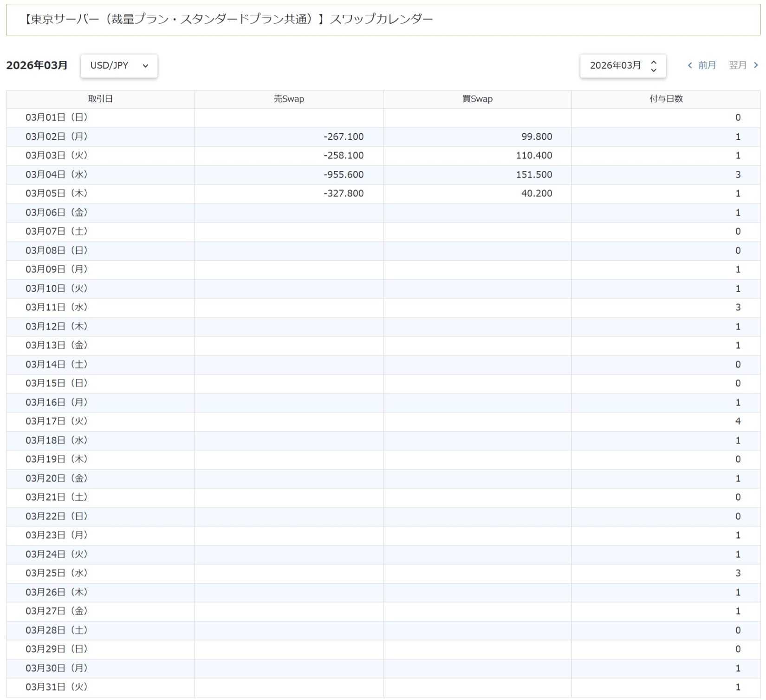Image resolution: width=766 pixels, height=700 pixels.
Task: Select the 03月20日（金） row date
Action: click(x=57, y=478)
